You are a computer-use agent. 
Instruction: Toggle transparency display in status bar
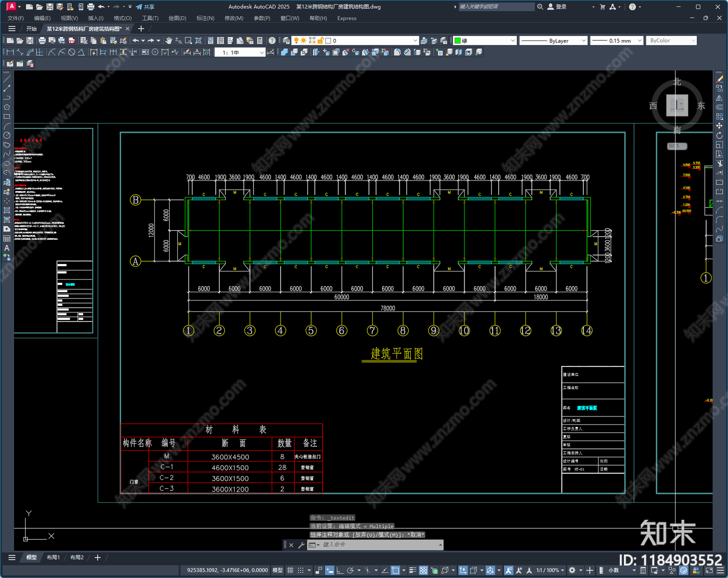click(x=423, y=570)
